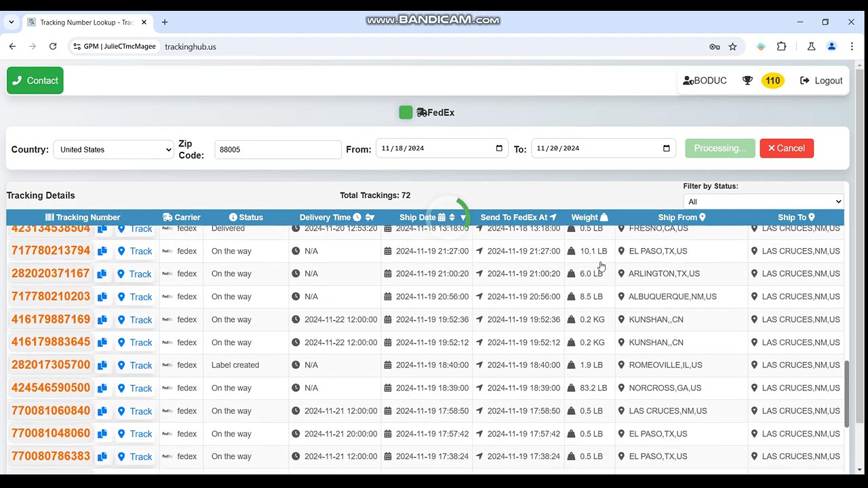Screen dimensions: 868x488
Task: Track shipment 717780213794
Action: point(135,251)
